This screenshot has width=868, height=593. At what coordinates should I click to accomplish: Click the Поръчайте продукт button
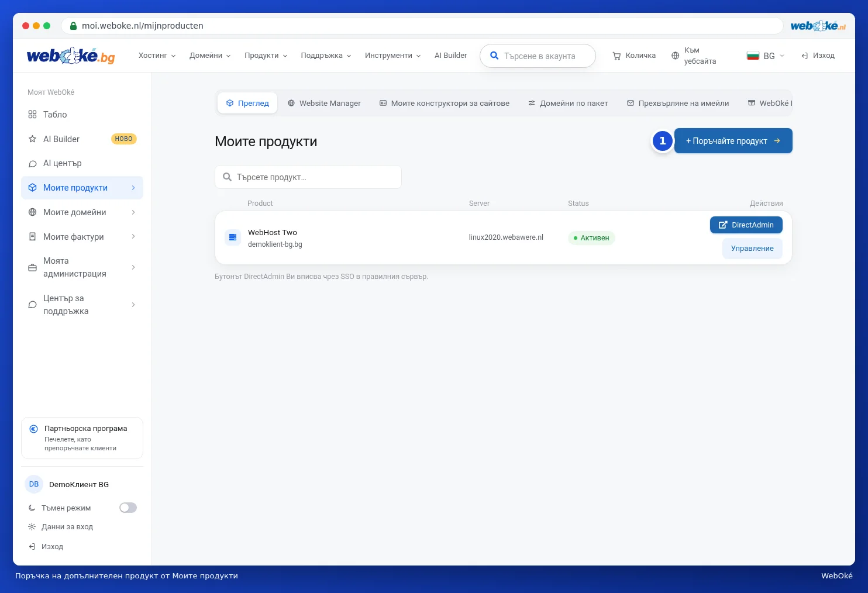coord(733,141)
